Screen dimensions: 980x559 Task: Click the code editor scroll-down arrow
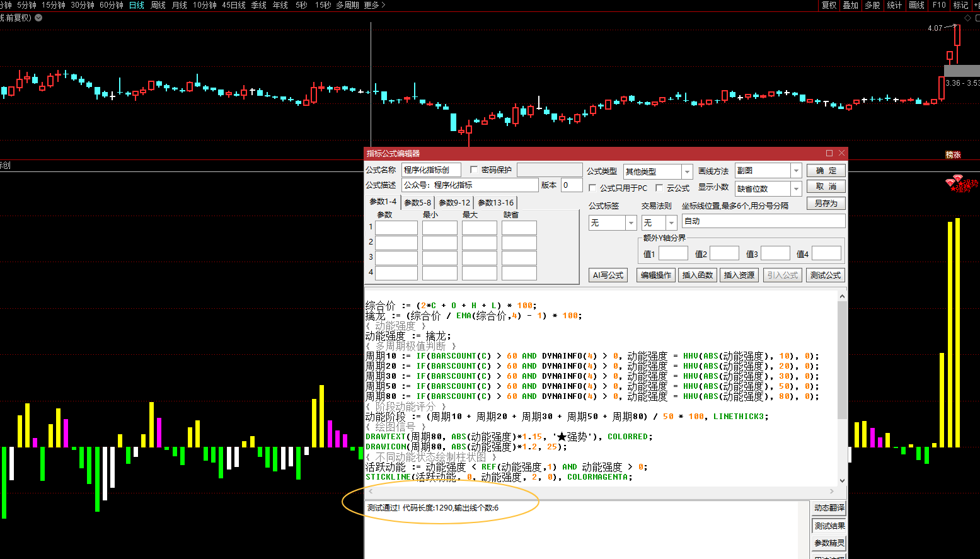click(x=842, y=481)
